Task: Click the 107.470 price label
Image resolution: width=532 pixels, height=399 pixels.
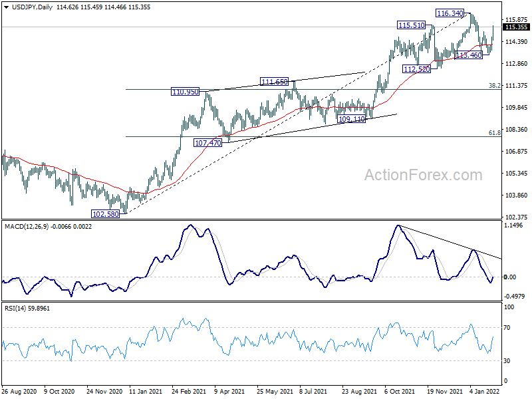Action: (207, 143)
